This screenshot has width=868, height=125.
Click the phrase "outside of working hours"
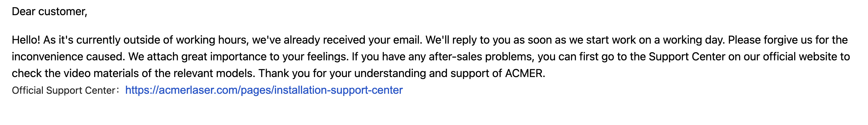[186, 40]
